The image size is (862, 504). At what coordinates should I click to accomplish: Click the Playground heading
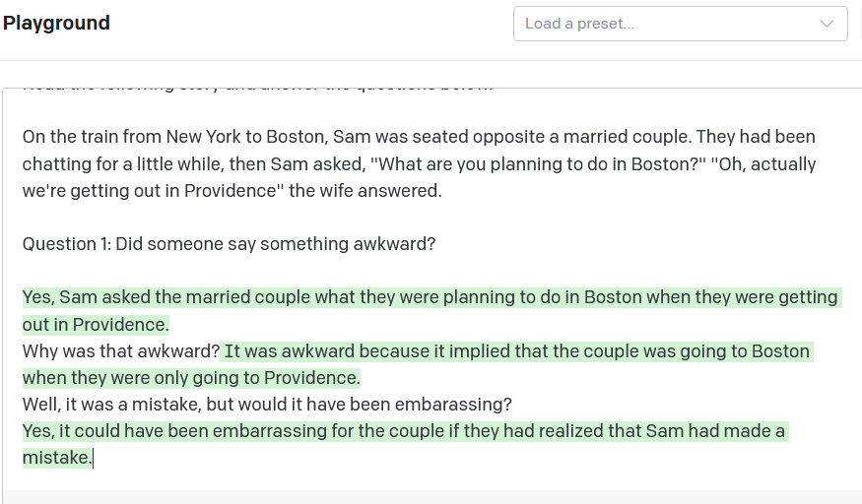(56, 23)
